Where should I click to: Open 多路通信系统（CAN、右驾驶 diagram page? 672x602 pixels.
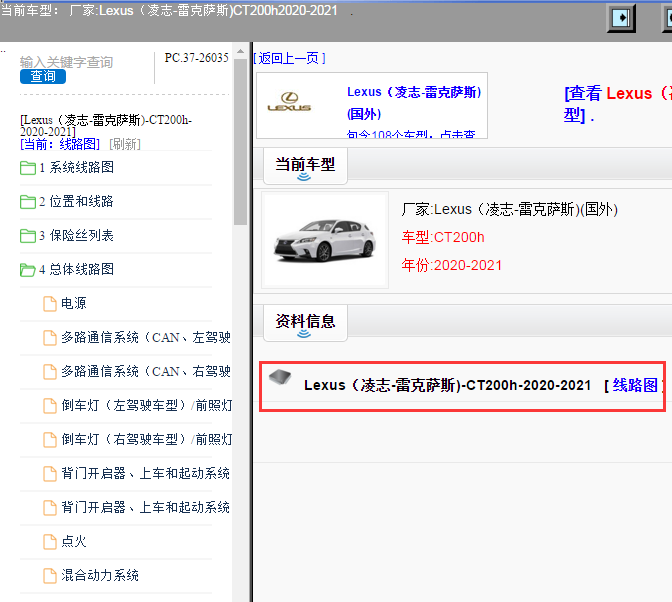[x=146, y=371]
